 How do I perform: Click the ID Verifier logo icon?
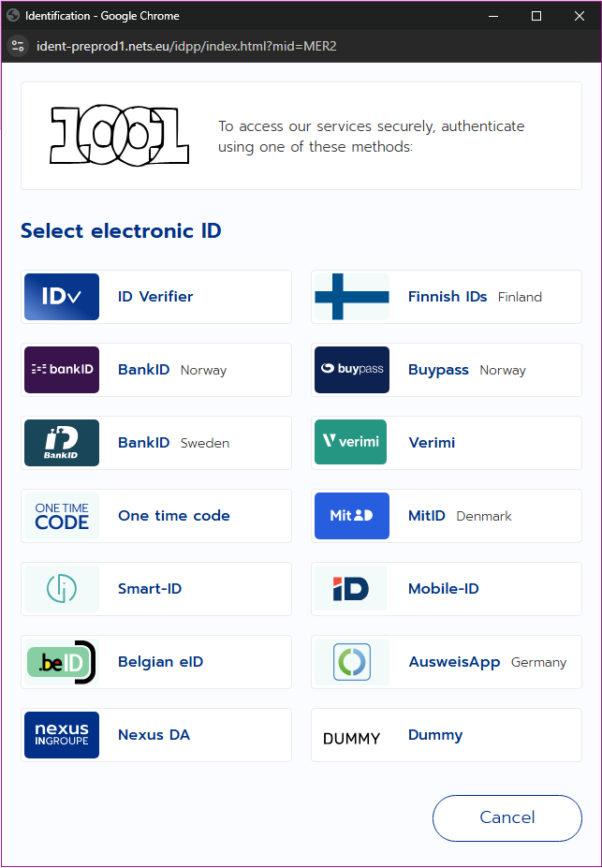[x=62, y=297]
